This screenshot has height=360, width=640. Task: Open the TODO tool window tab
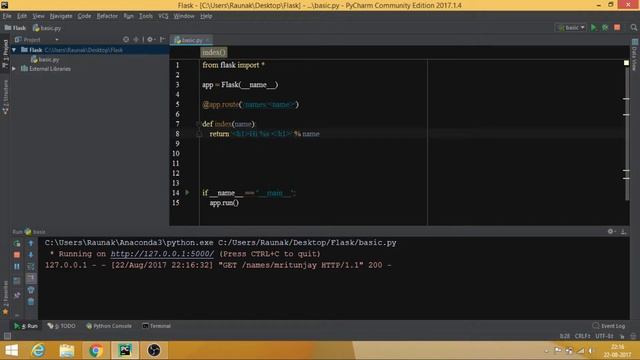click(x=62, y=326)
